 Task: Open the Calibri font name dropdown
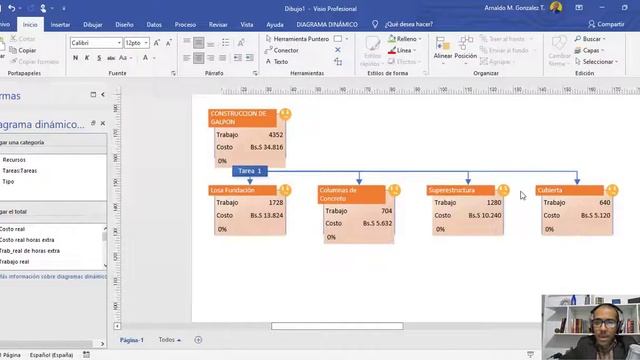pos(119,43)
